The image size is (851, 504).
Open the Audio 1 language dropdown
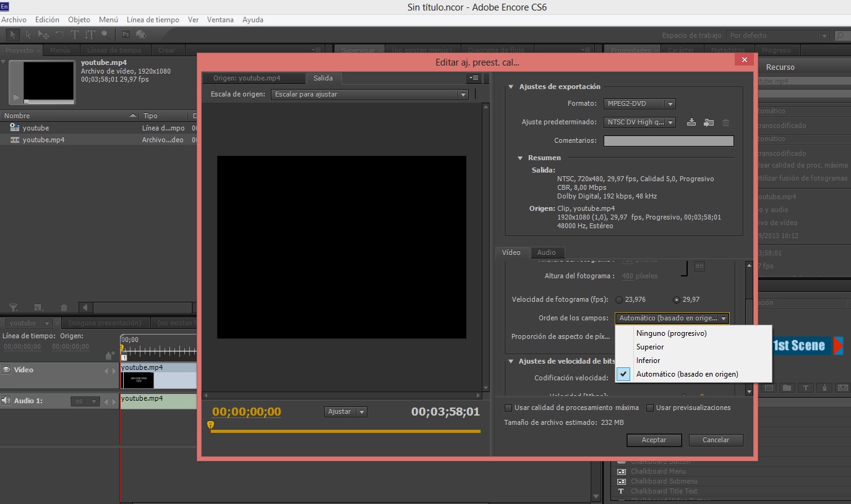click(x=85, y=401)
